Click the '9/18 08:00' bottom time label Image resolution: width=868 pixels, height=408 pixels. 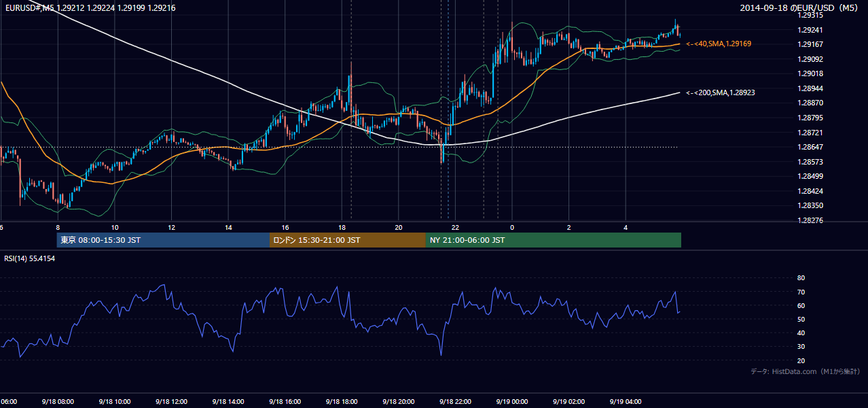point(57,401)
